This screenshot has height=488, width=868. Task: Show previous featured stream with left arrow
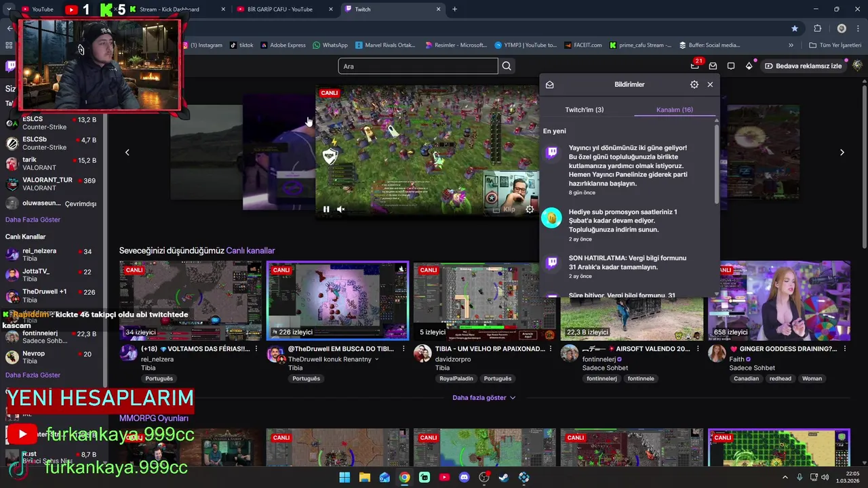tap(127, 152)
